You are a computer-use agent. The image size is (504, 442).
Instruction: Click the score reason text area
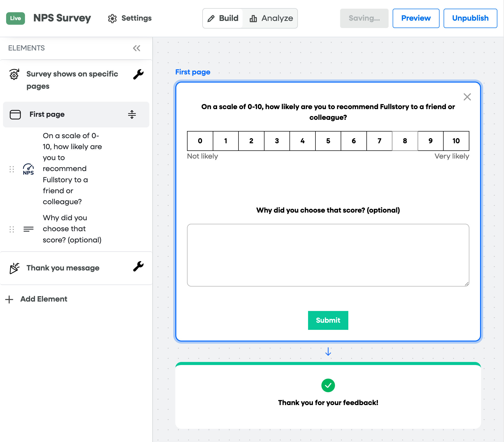[x=328, y=255]
